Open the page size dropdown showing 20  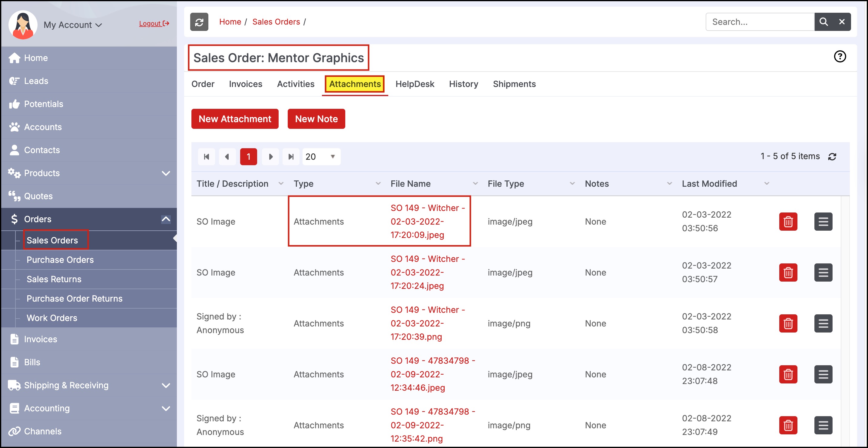321,156
